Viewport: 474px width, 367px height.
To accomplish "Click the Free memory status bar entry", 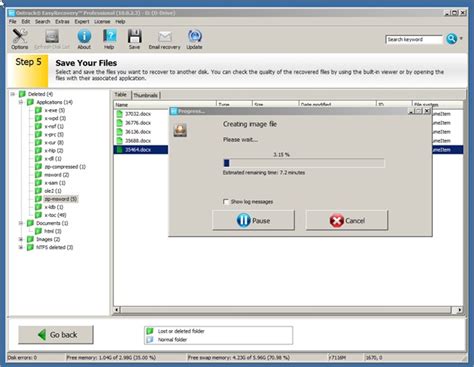I will point(111,357).
